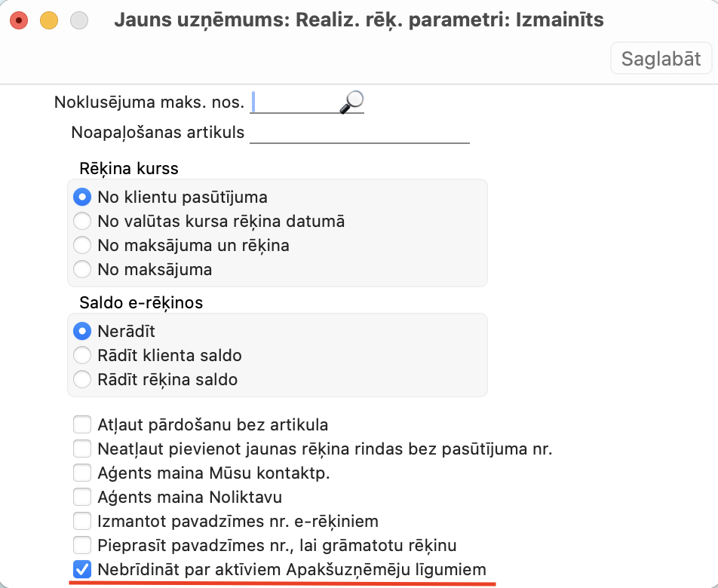
Task: Click the Noapaļošanas artikuls input field
Action: click(359, 133)
